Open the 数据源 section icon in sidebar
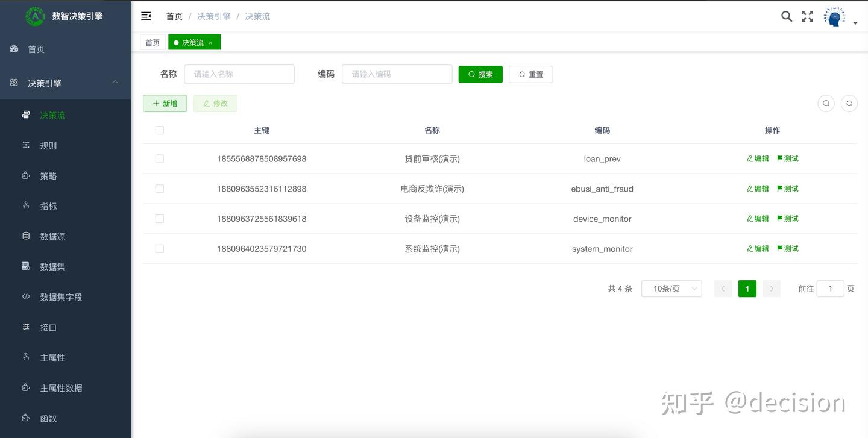The width and height of the screenshot is (868, 438). click(25, 236)
